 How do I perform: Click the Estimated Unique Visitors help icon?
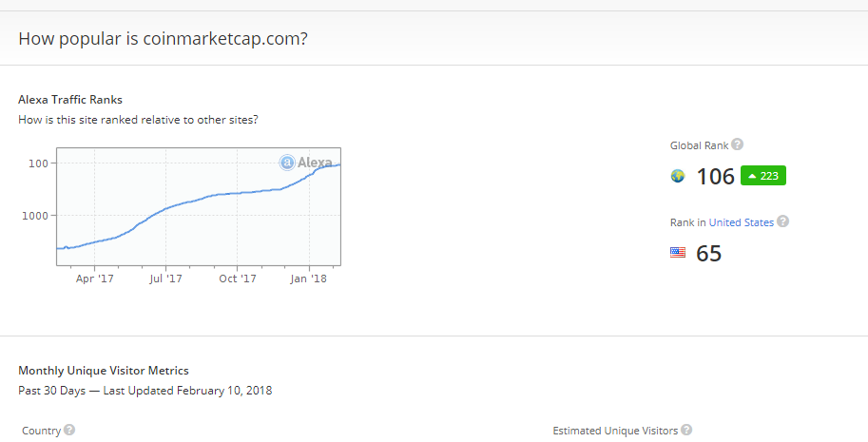pyautogui.click(x=686, y=431)
